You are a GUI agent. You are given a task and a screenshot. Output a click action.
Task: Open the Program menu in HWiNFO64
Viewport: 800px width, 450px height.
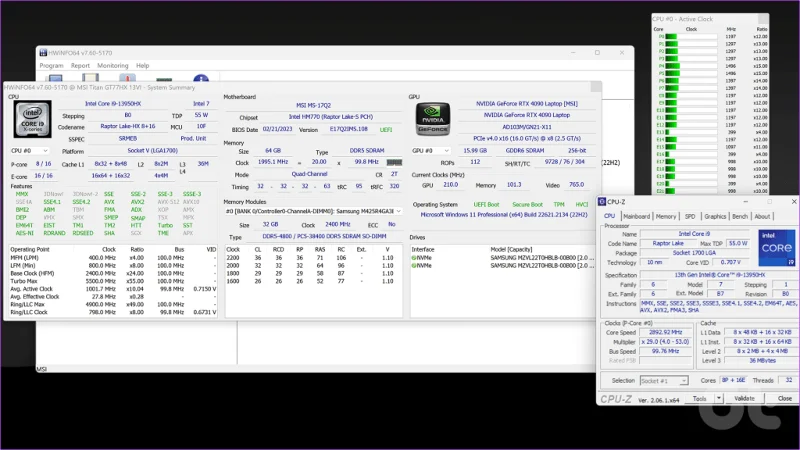tap(52, 65)
